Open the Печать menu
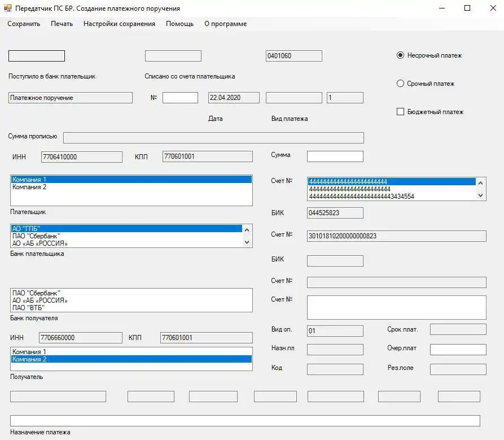Image resolution: width=504 pixels, height=440 pixels. point(62,24)
